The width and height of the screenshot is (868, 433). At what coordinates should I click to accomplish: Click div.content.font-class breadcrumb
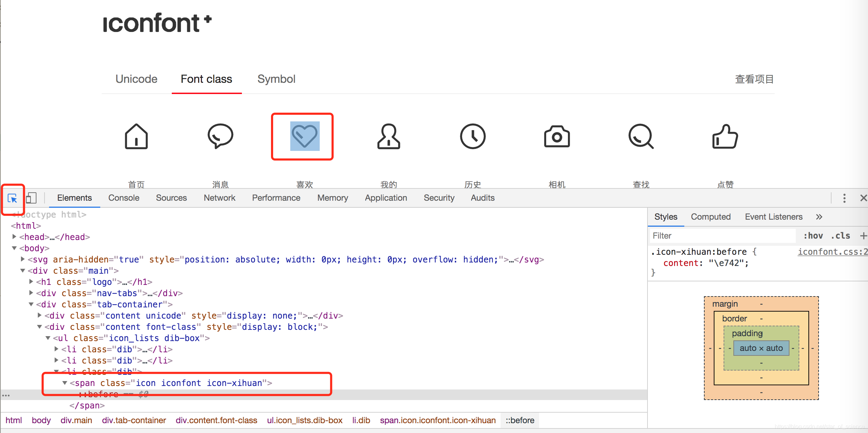pos(216,420)
